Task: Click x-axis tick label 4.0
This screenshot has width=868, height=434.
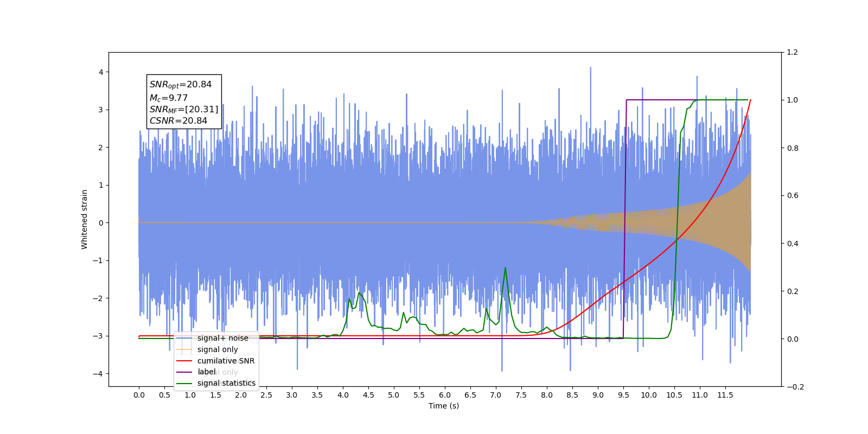Action: click(343, 395)
